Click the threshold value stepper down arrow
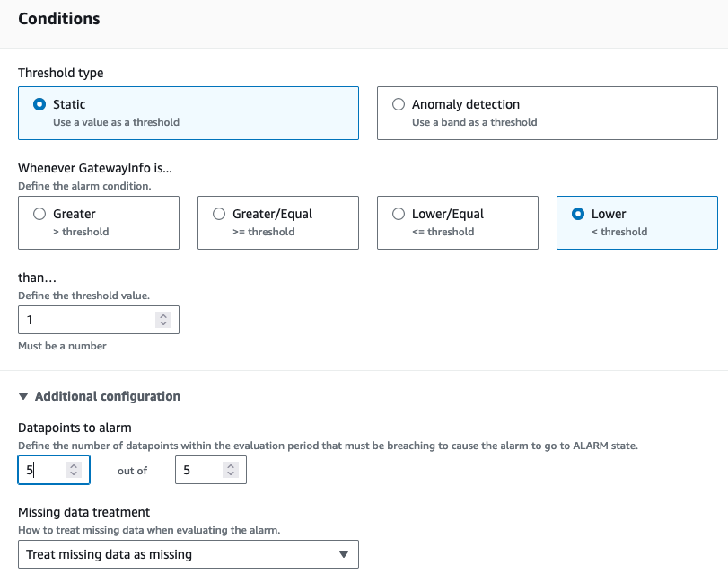 click(x=165, y=323)
